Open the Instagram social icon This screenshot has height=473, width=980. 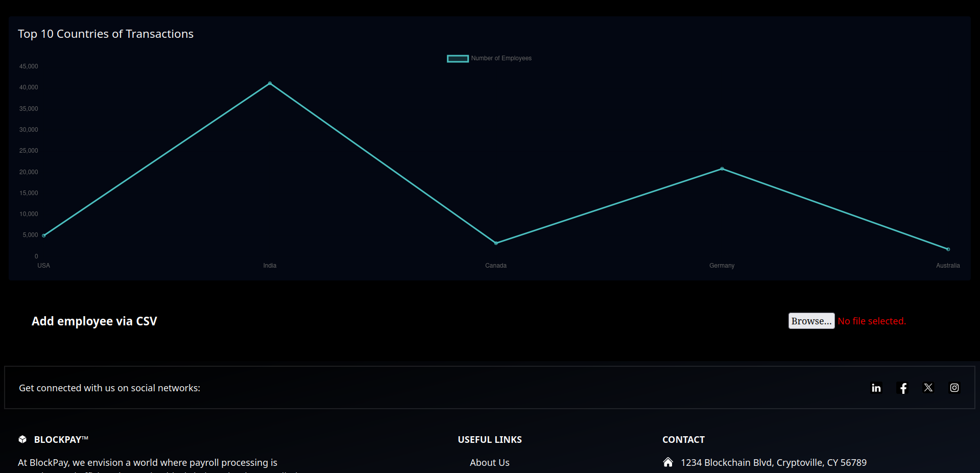click(954, 388)
